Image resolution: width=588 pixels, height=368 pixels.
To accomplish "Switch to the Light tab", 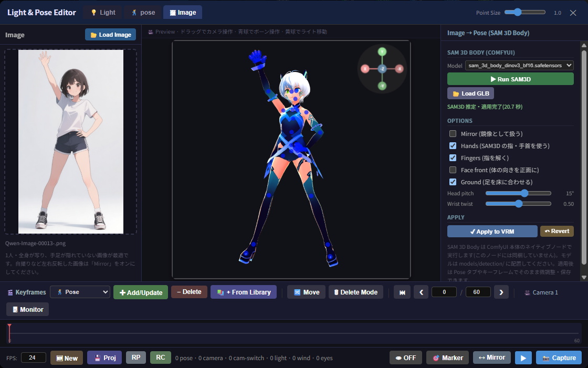I will [103, 13].
